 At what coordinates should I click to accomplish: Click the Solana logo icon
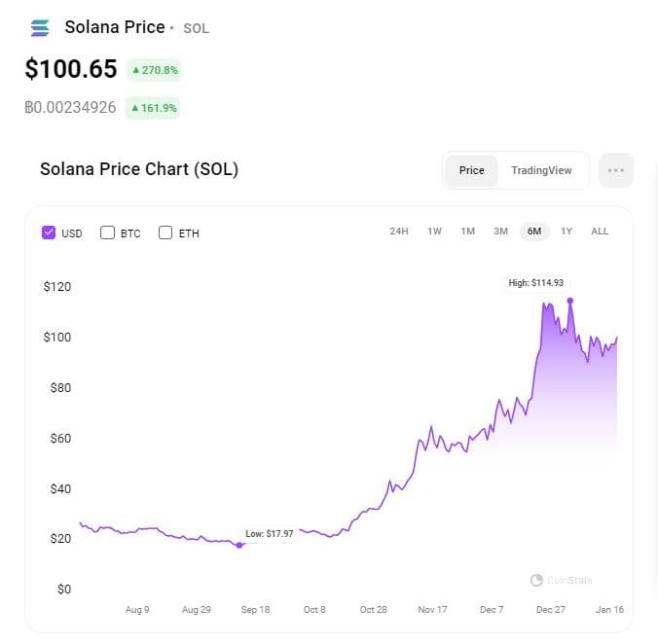(x=40, y=28)
